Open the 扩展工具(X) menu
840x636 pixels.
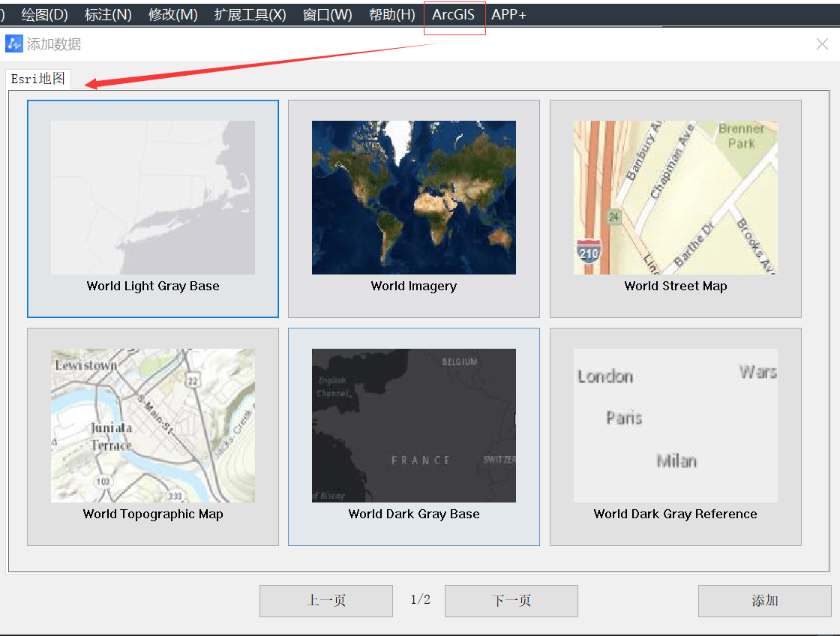[x=250, y=15]
